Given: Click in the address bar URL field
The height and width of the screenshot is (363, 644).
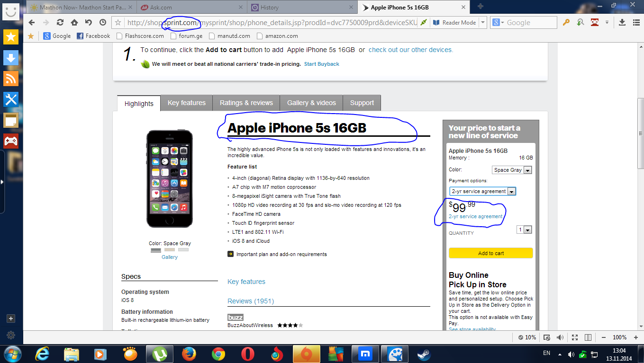Looking at the screenshot, I should point(271,22).
